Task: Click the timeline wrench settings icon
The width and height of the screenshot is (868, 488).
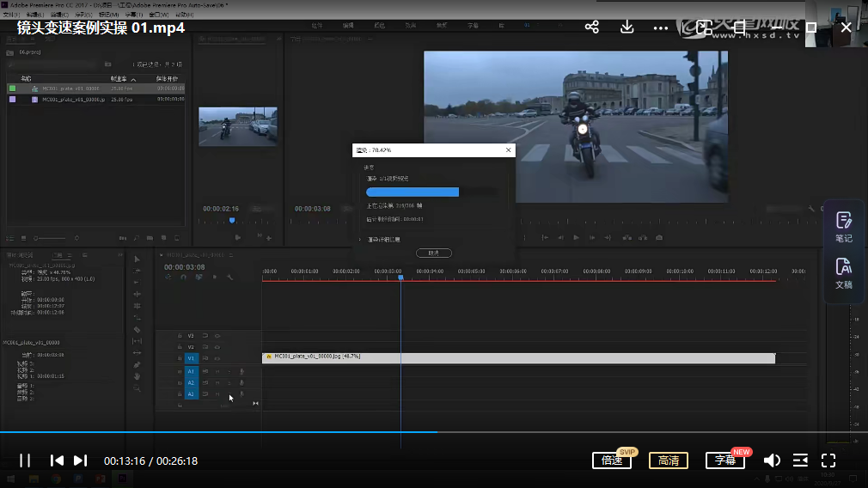Action: coord(229,278)
